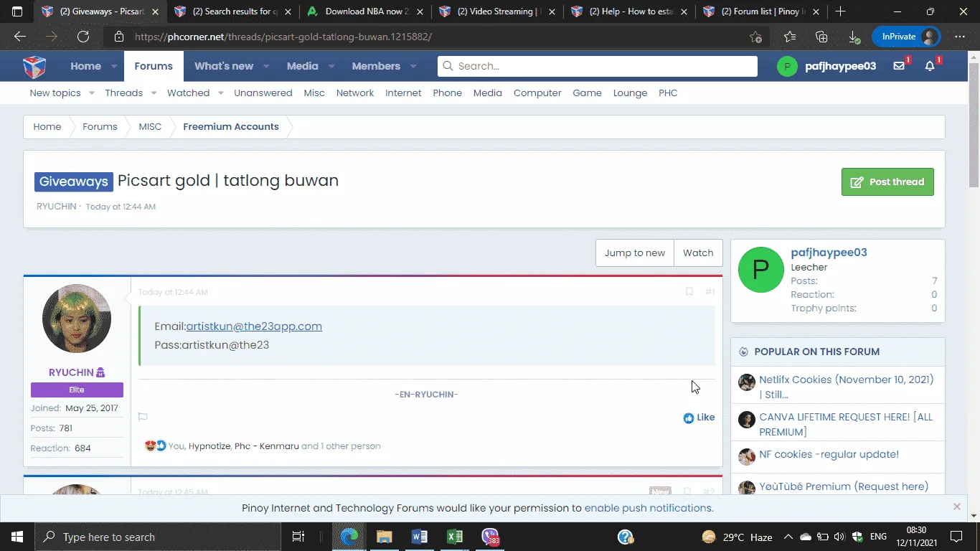This screenshot has width=980, height=551.
Task: Open browser Settings and more menu
Action: pos(960,37)
